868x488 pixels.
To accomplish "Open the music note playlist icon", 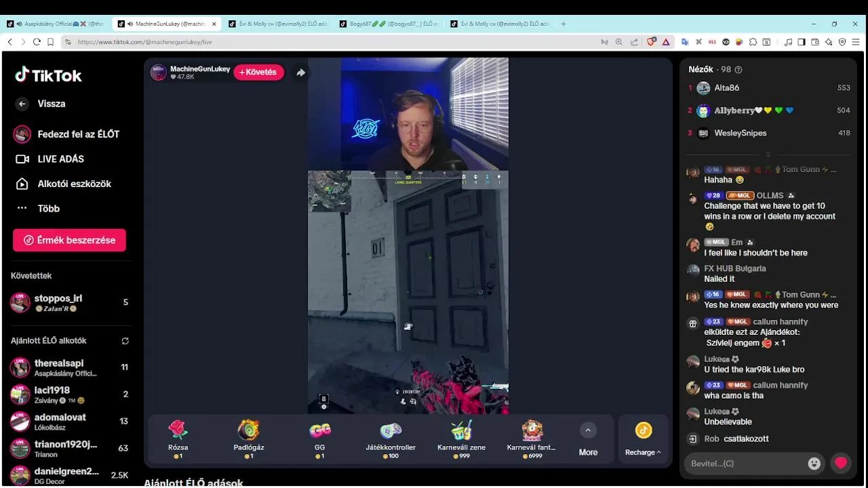I will coord(788,42).
